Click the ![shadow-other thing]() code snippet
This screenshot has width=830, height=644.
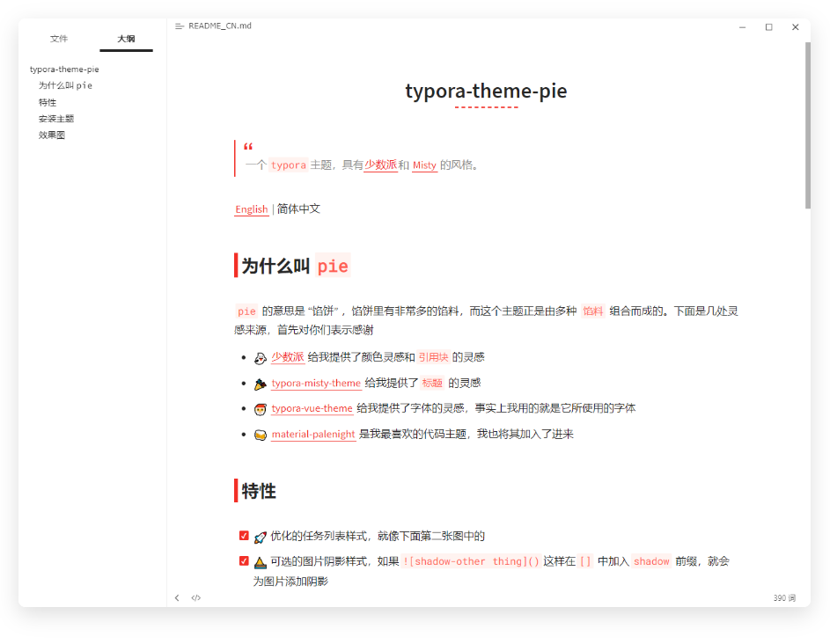click(471, 561)
